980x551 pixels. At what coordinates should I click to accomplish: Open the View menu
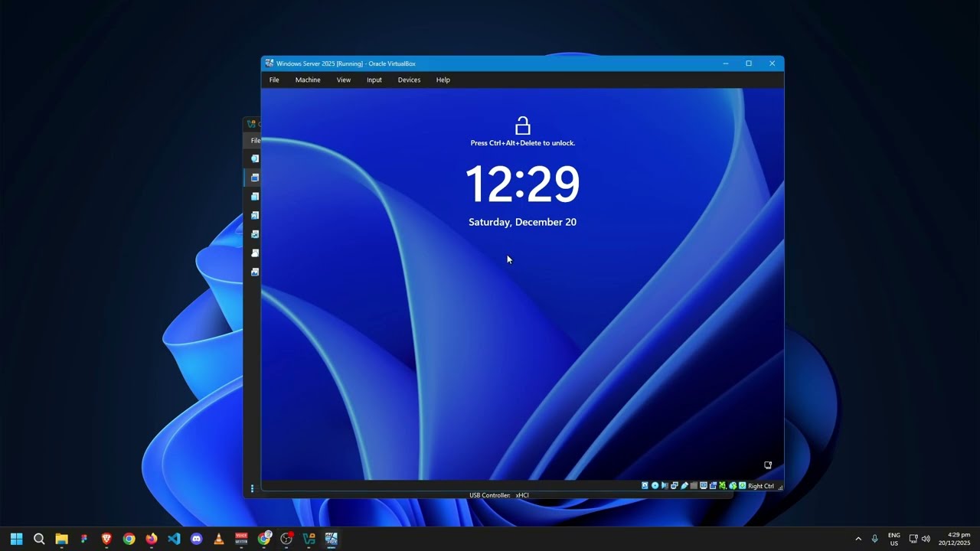pyautogui.click(x=344, y=80)
